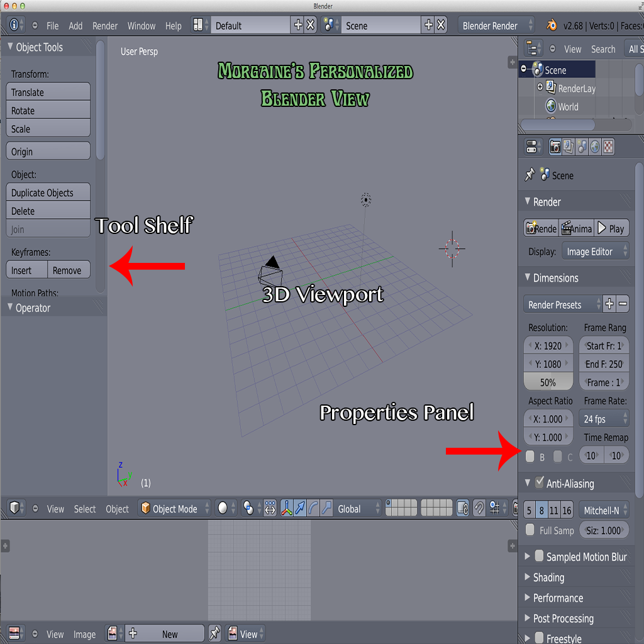This screenshot has width=644, height=644.
Task: Click the Resolution X: 1920 field
Action: (548, 345)
